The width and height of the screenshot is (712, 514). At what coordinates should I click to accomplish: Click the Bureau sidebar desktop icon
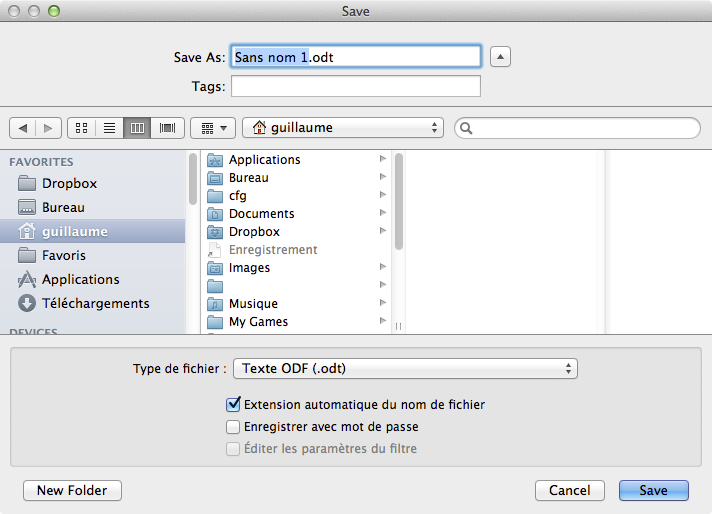[27, 208]
